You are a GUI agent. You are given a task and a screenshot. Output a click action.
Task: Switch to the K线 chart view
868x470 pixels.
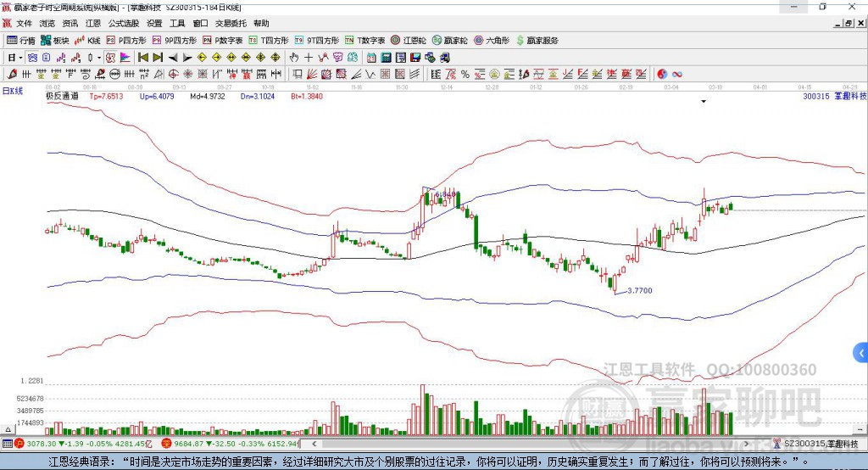[x=87, y=41]
